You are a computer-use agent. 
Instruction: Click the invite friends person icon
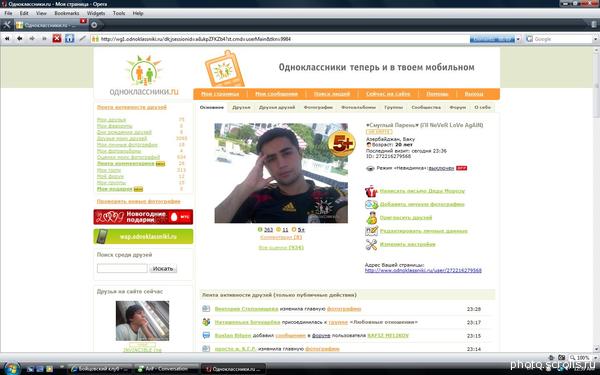[371, 218]
